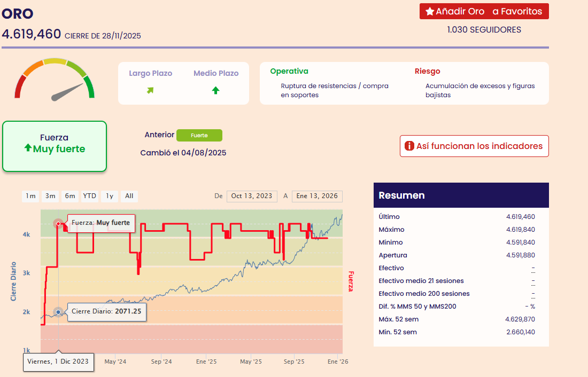
Task: Click the gauge needle indicator
Action: 67,92
